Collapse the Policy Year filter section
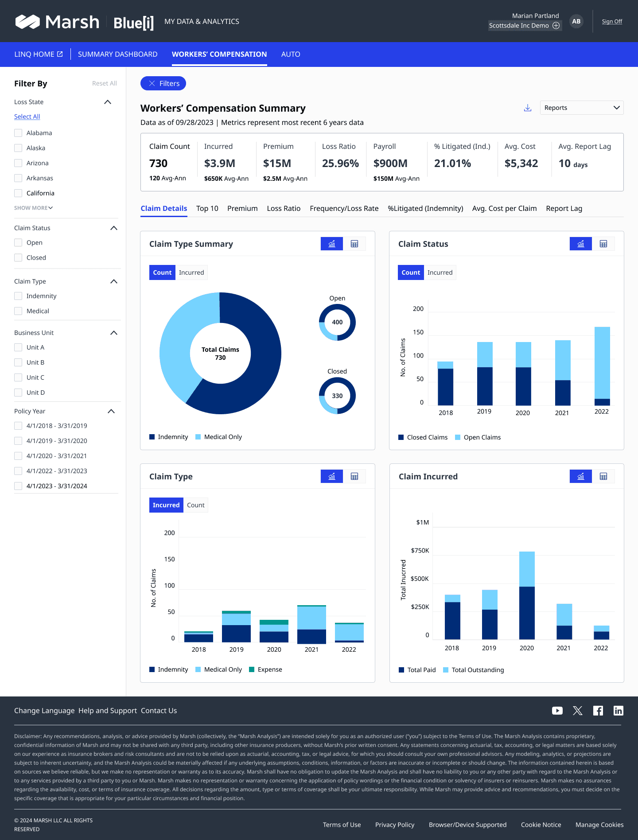 tap(111, 411)
